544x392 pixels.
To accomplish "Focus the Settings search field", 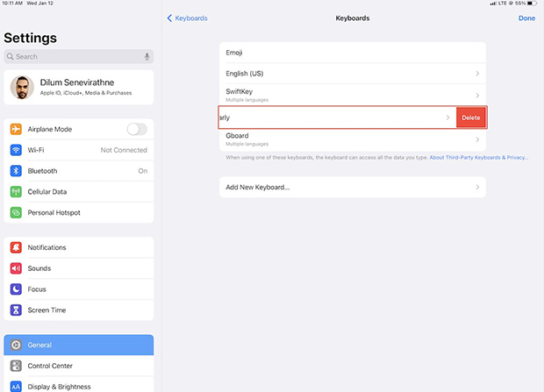I will coord(79,56).
